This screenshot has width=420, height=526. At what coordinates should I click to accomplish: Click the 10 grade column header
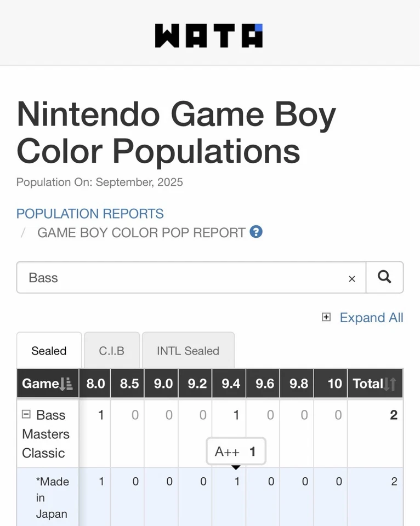tap(334, 384)
